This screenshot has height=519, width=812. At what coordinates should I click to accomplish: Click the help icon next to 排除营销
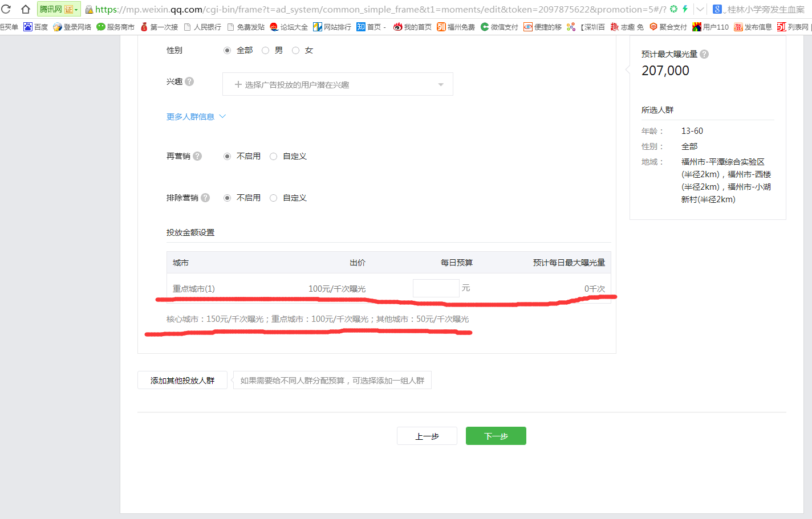[x=205, y=198]
